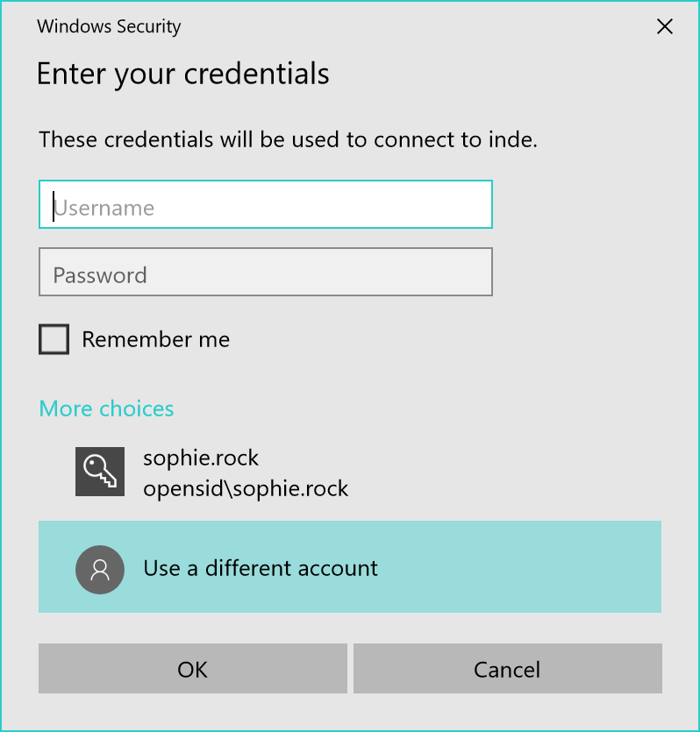This screenshot has height=732, width=700.
Task: Click the "Remember me" label text
Action: click(x=155, y=339)
